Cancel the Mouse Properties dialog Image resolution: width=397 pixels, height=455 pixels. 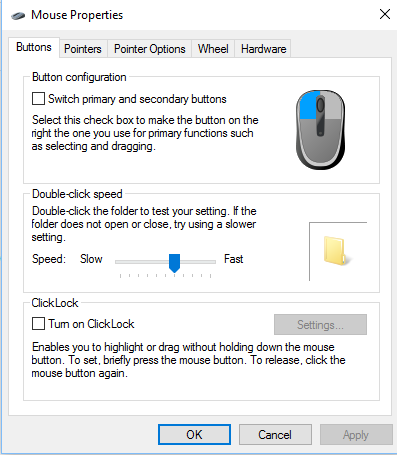(x=275, y=434)
